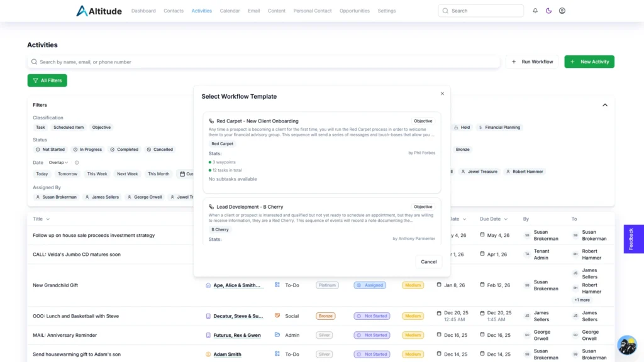
Task: Go to the Opportunities menu item
Action: [354, 11]
